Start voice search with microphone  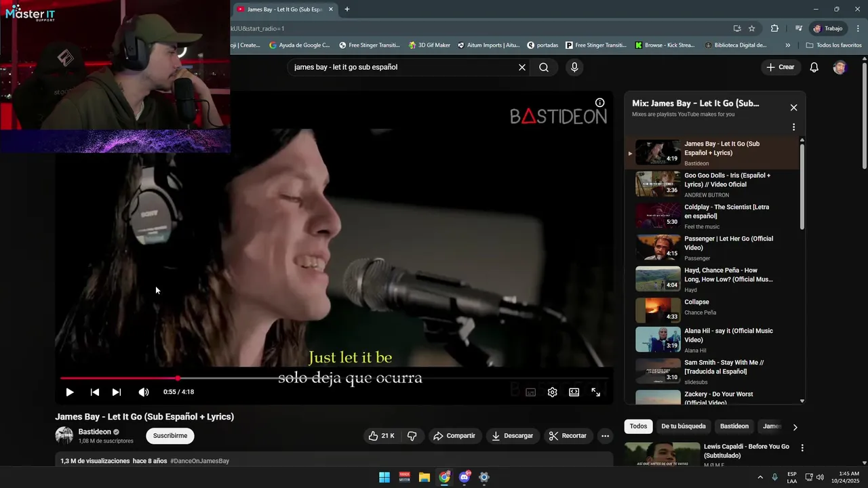pos(574,67)
